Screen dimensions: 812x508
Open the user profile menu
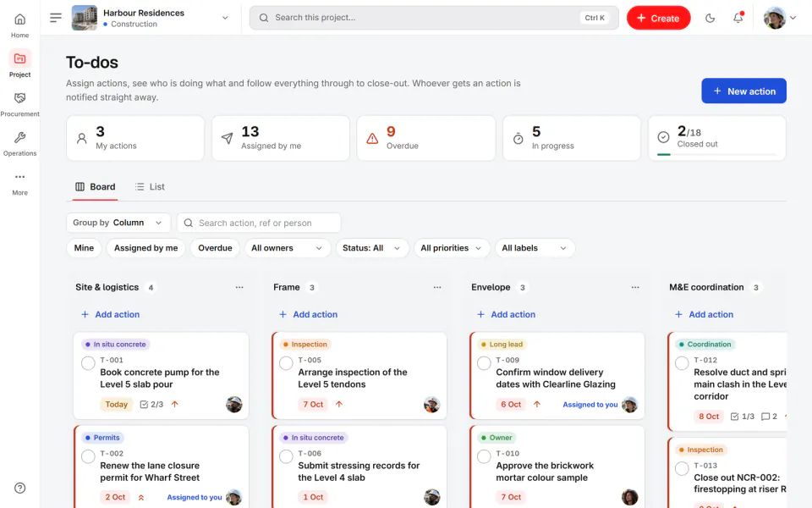tap(779, 18)
